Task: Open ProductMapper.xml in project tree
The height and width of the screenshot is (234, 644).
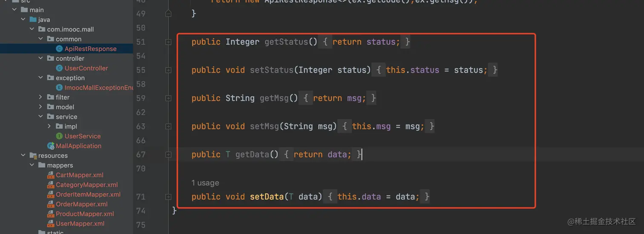Action: 85,214
